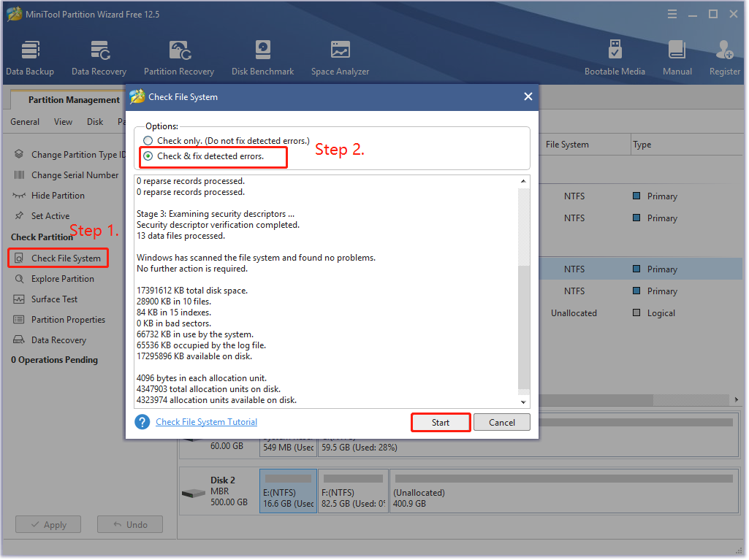The width and height of the screenshot is (749, 560).
Task: Click the Change Partition Type ID icon
Action: click(18, 154)
